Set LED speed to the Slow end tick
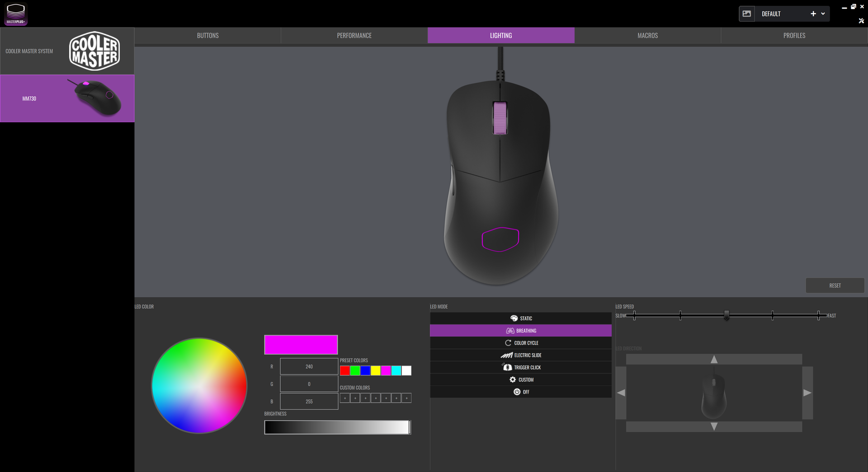Viewport: 868px width, 472px height. (x=634, y=315)
